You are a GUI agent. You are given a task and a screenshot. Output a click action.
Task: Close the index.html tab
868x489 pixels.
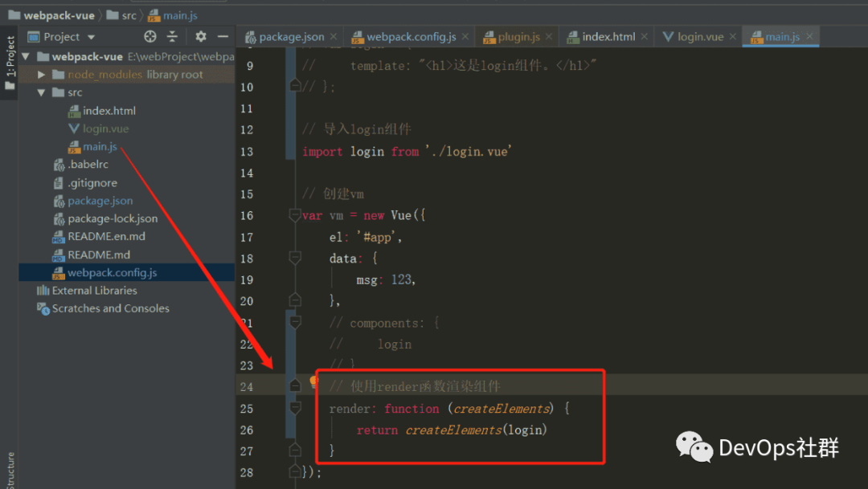645,36
